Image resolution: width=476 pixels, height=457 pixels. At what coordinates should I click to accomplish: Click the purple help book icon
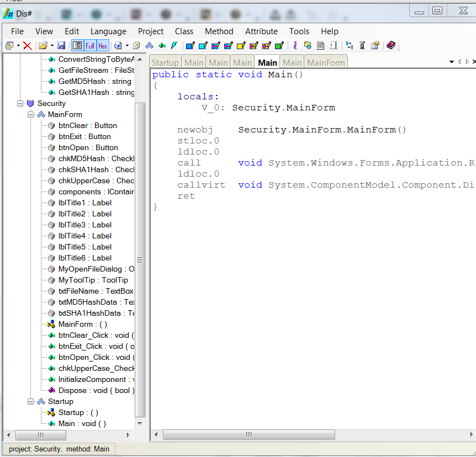[391, 45]
